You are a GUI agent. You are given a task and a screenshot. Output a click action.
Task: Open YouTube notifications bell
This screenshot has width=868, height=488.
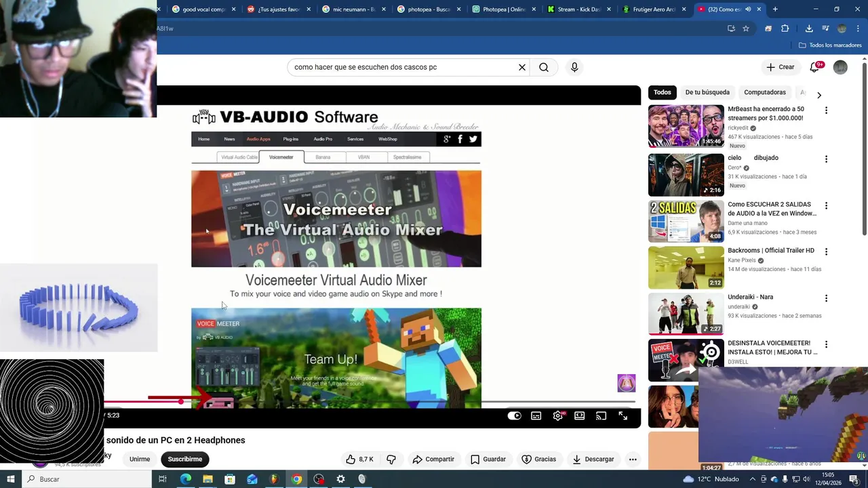click(x=815, y=67)
